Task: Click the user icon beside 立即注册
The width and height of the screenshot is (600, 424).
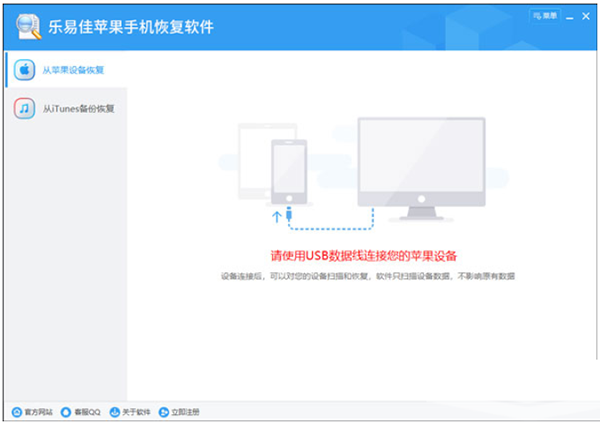Action: [x=164, y=412]
